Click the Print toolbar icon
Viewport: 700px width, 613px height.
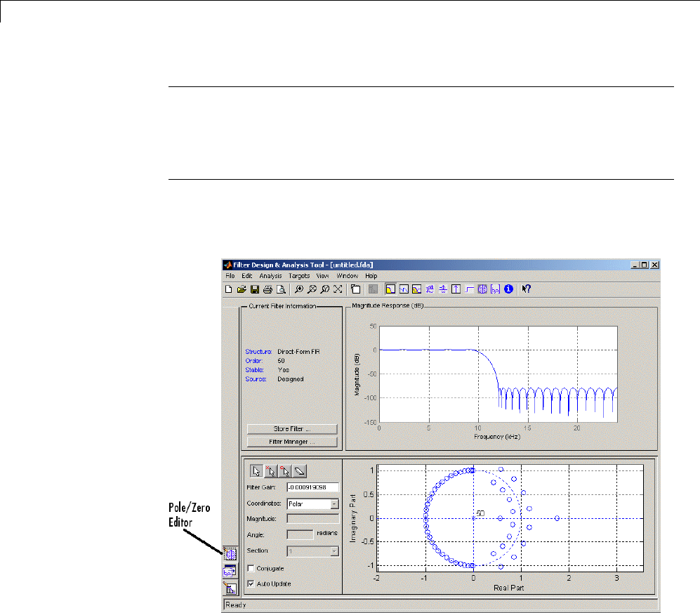[x=268, y=289]
